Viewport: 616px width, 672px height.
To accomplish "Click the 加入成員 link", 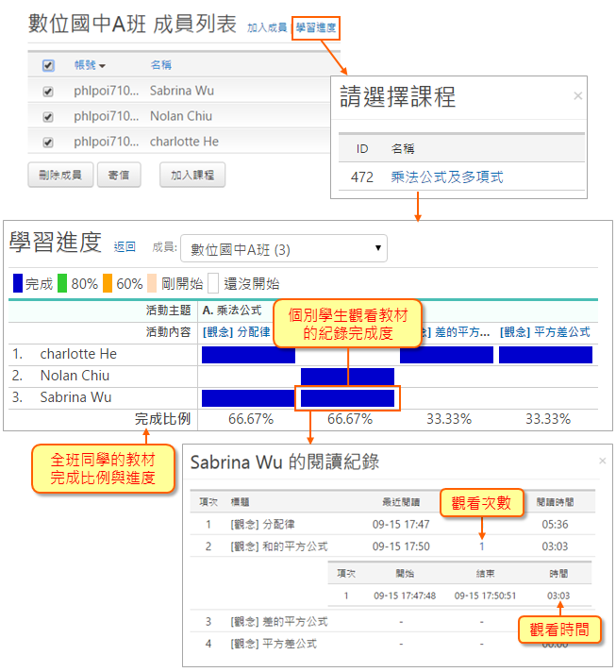I will [267, 28].
